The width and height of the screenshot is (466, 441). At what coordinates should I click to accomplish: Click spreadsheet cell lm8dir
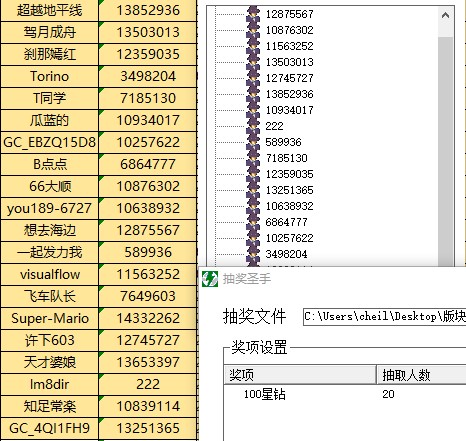pyautogui.click(x=49, y=384)
